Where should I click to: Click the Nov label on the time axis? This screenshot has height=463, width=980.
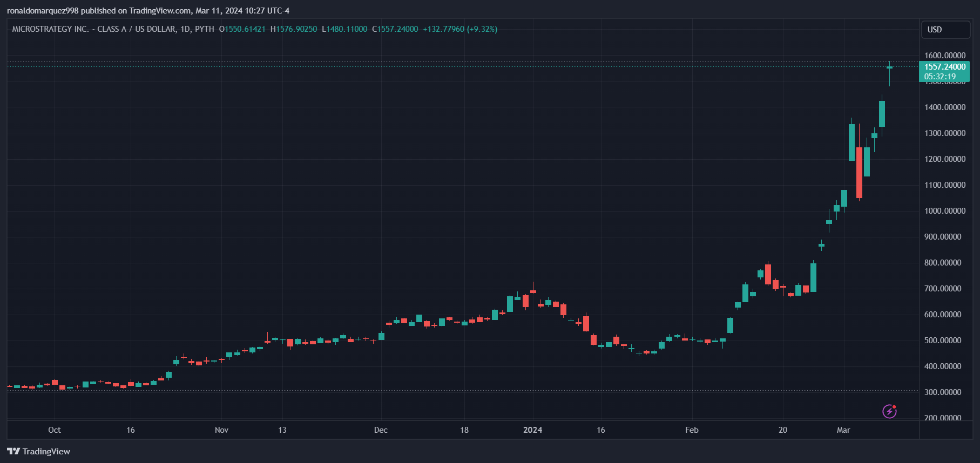[x=221, y=430]
